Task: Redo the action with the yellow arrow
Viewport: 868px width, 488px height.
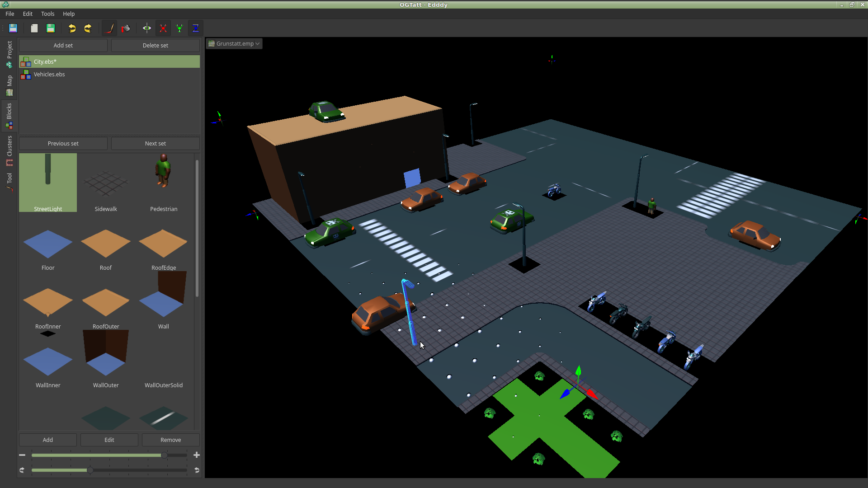Action: (x=88, y=28)
